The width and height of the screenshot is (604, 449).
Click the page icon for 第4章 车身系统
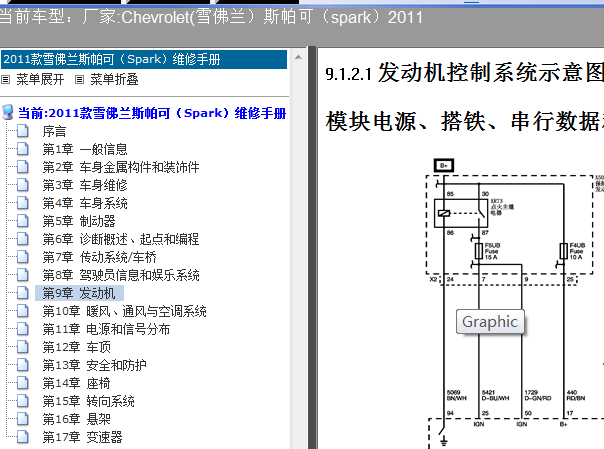tap(23, 203)
